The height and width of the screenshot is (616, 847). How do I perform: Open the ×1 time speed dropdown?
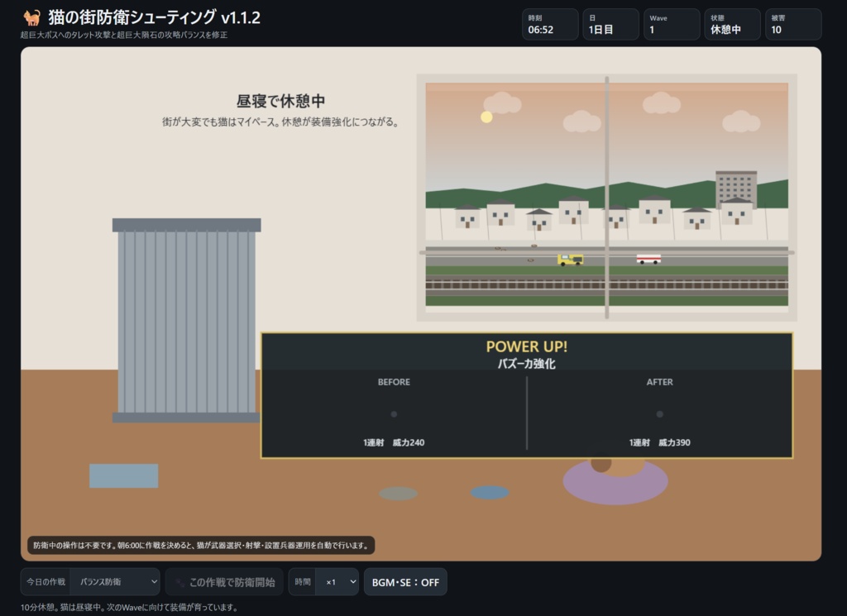(337, 581)
